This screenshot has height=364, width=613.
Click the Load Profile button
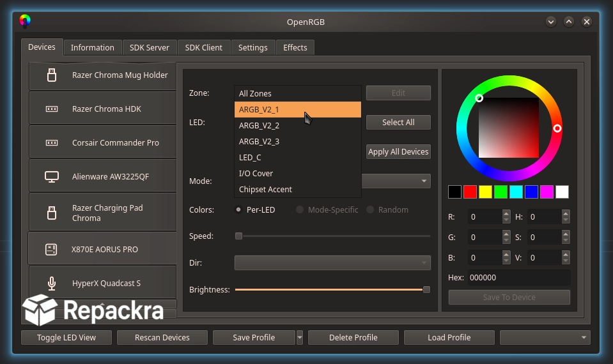pyautogui.click(x=449, y=337)
